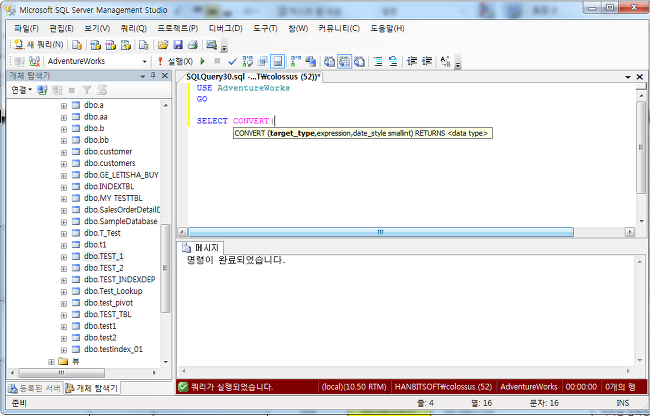
Task: Open the 파일(F) menu
Action: point(26,29)
